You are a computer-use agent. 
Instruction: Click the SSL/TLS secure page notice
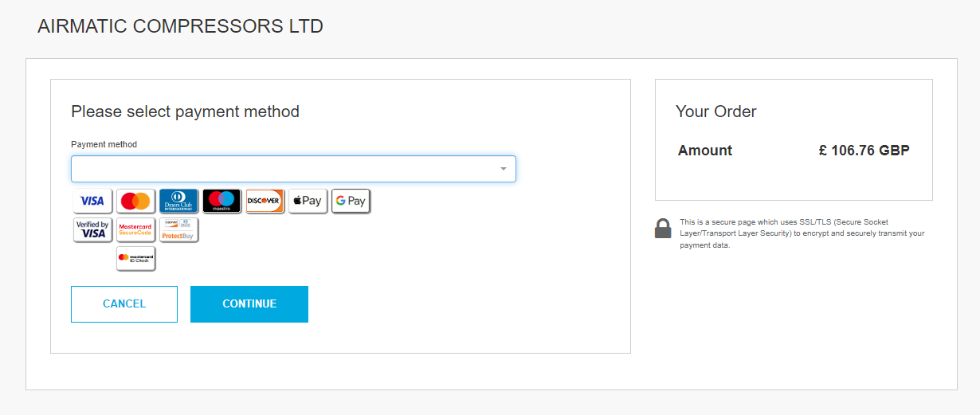pos(802,233)
